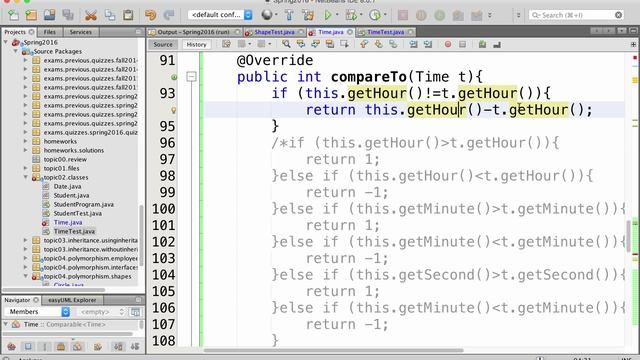Select TimeTest.java in the project tree
The height and width of the screenshot is (360, 640).
coord(74,231)
